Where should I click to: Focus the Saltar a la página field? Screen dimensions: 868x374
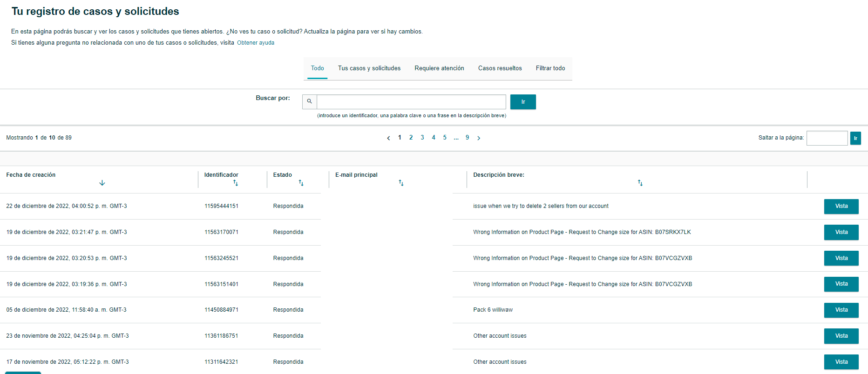coord(827,138)
